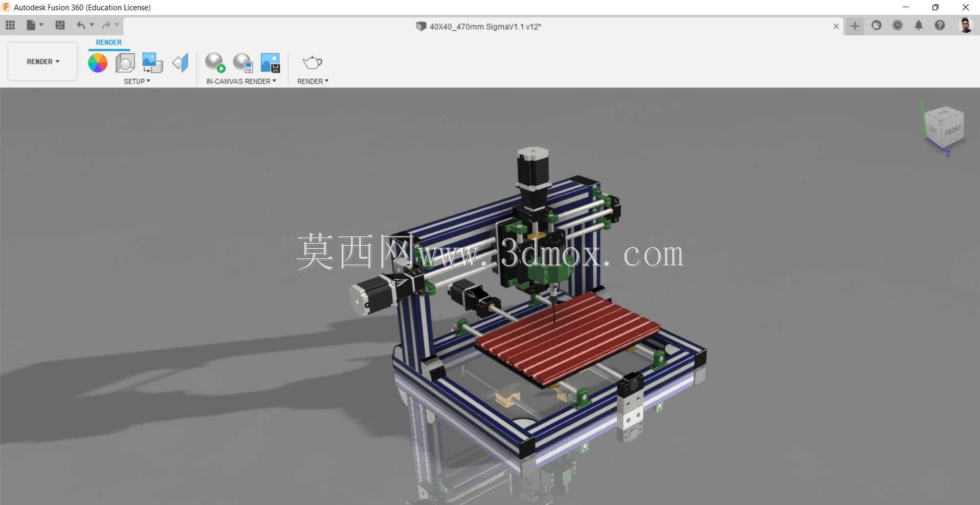Open the Help question mark menu
Image resolution: width=980 pixels, height=505 pixels.
pos(940,25)
